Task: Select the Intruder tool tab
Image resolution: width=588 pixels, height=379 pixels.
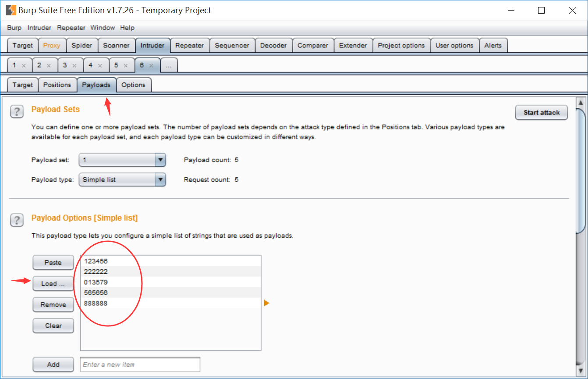Action: pos(152,45)
